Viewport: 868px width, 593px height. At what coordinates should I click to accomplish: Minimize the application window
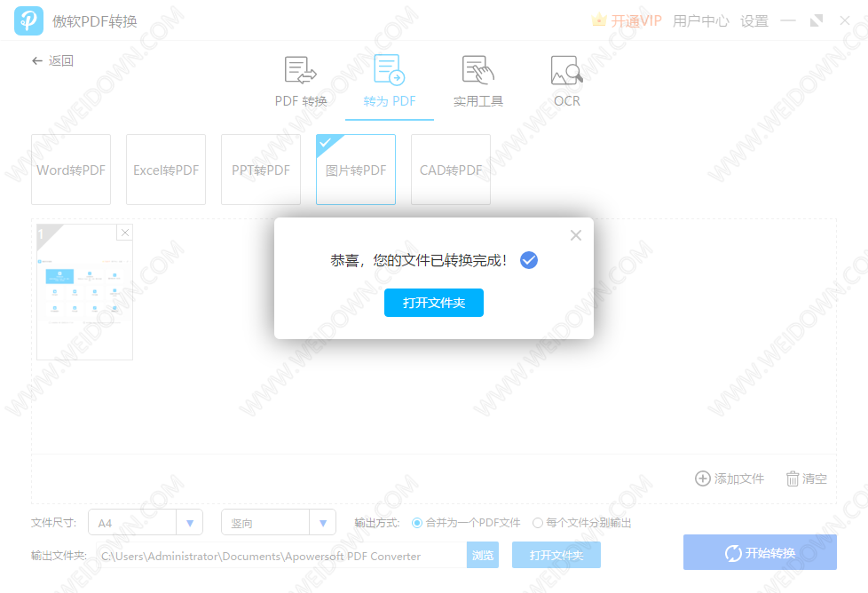pos(788,21)
